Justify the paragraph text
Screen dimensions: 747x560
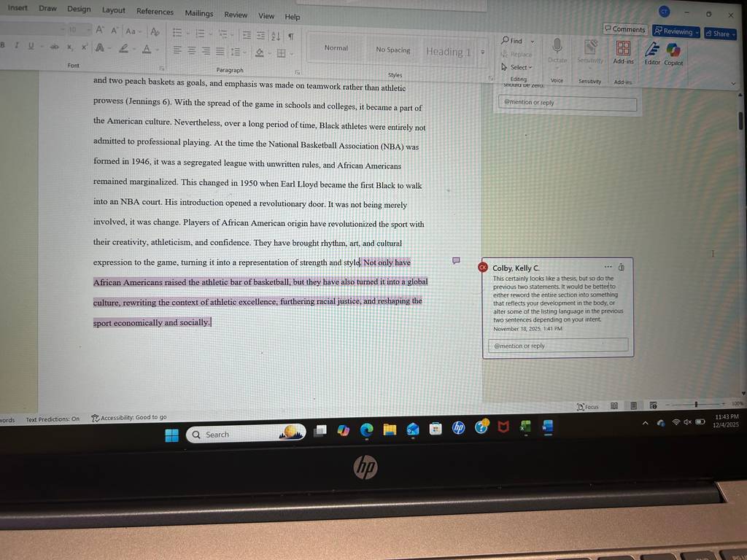pos(220,52)
